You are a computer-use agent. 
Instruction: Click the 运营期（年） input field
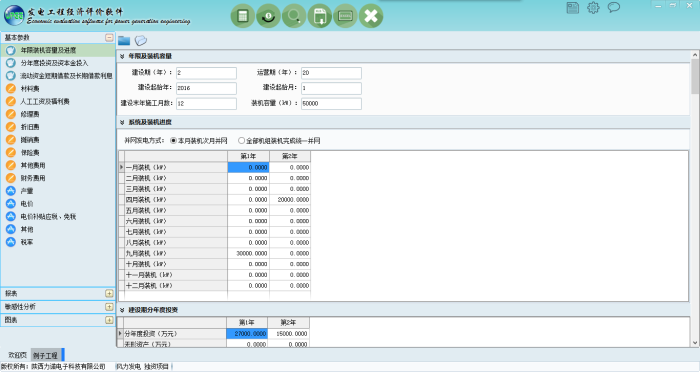(331, 73)
